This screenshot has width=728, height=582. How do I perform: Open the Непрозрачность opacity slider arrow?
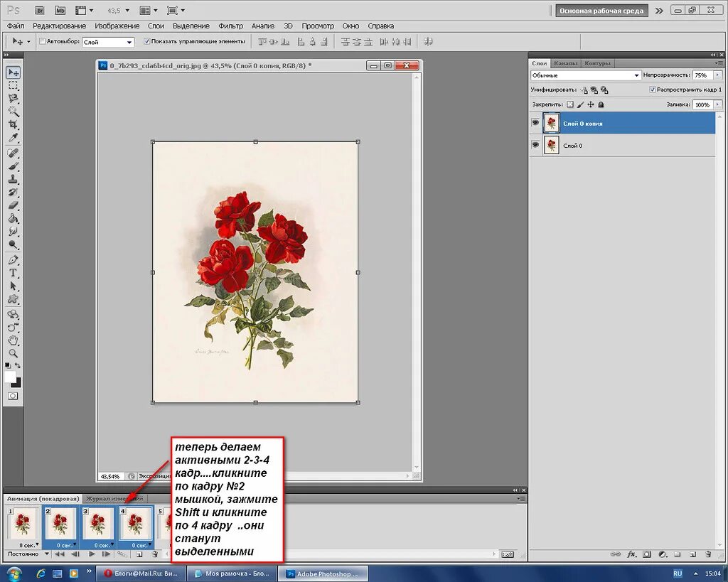718,75
